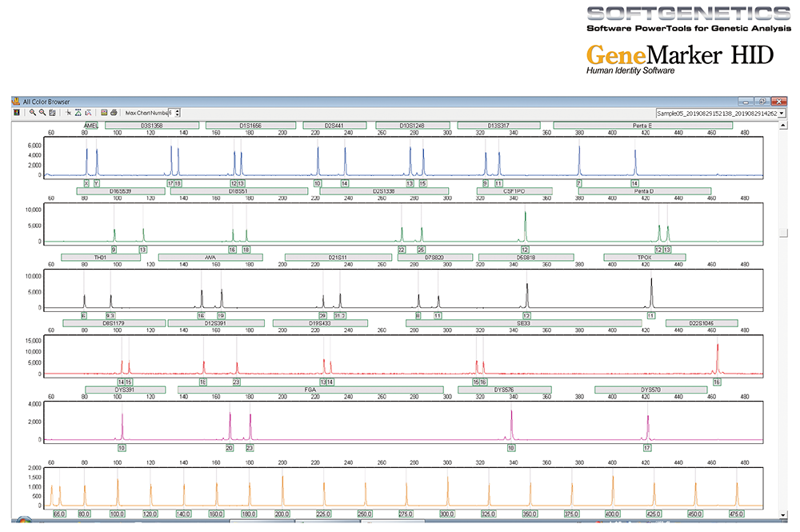Click the allele label X under AMEL

point(86,183)
